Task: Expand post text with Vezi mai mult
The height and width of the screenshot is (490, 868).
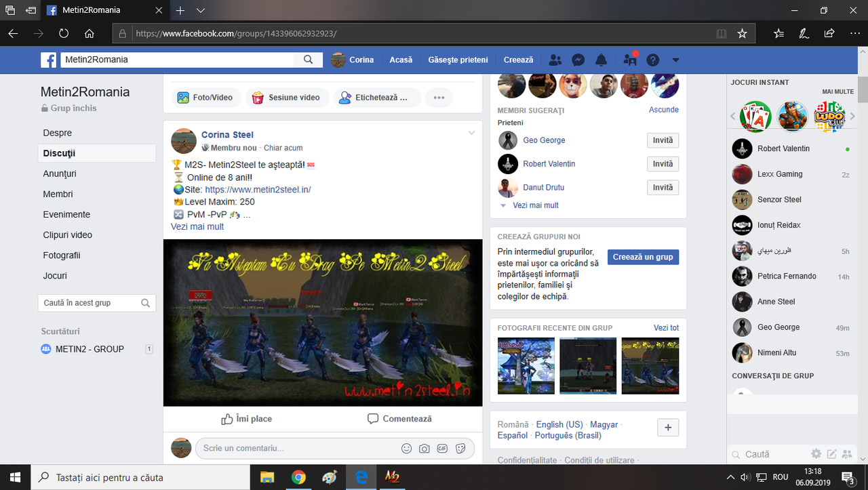Action: tap(197, 226)
